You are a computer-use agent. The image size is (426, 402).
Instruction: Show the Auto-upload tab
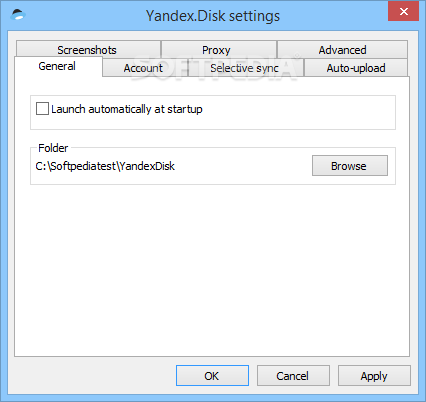pos(356,68)
